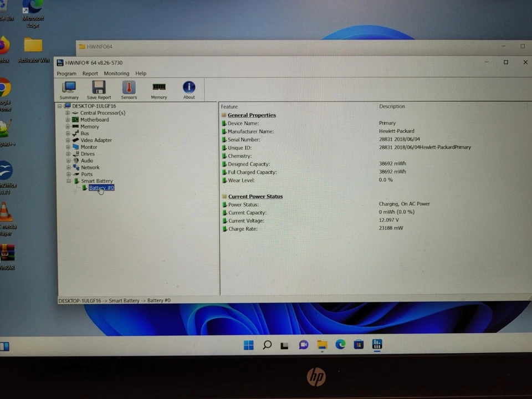Open Task View on the taskbar
Viewport: 532px width, 399px height.
pos(285,345)
